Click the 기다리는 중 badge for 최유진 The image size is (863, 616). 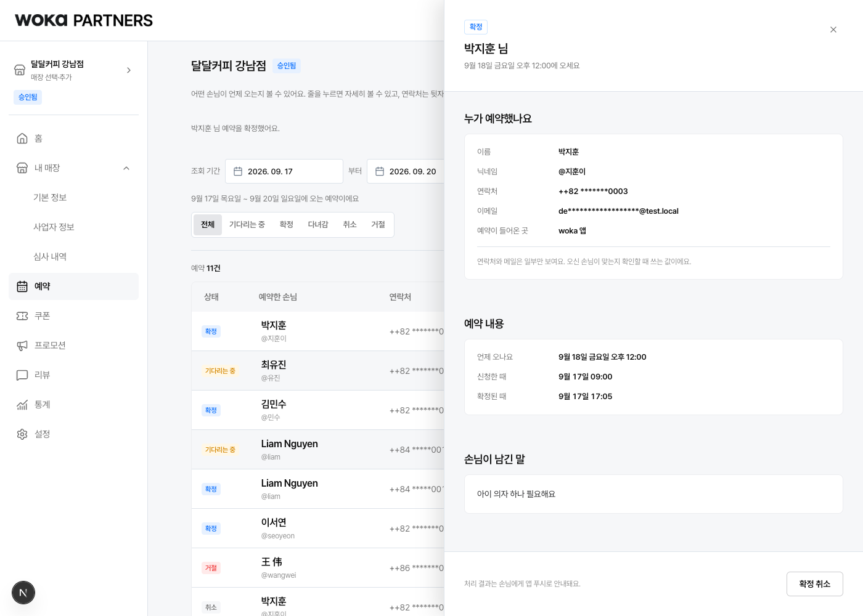[x=220, y=371]
